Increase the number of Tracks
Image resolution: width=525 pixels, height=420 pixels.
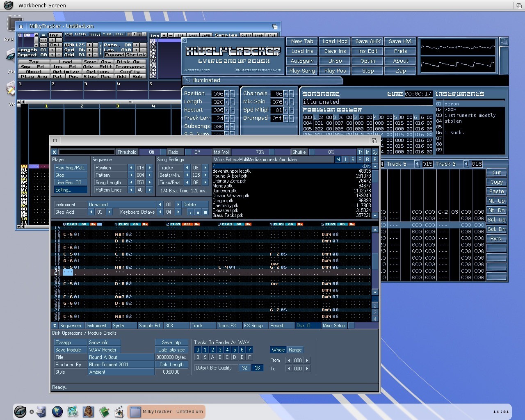(205, 168)
